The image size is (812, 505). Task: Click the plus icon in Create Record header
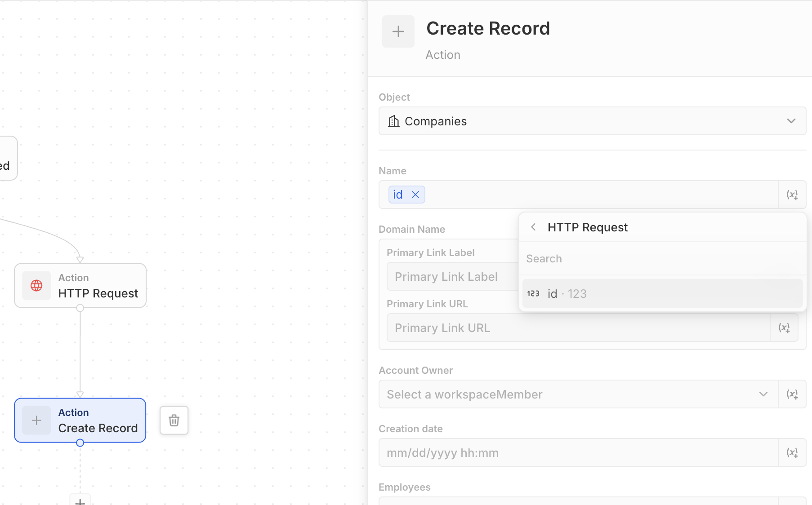click(x=398, y=31)
